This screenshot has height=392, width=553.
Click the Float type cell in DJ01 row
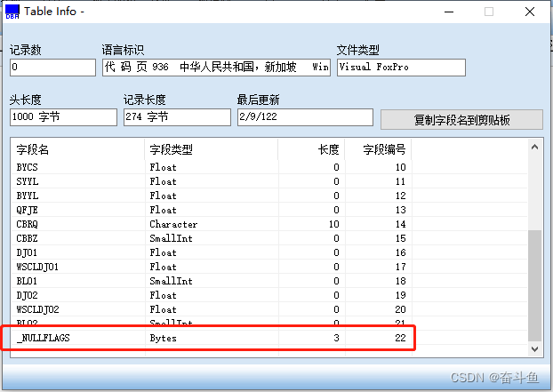pos(163,252)
